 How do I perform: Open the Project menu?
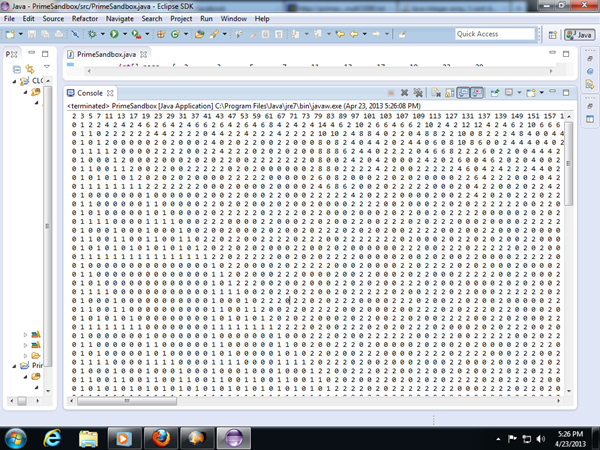coord(181,19)
